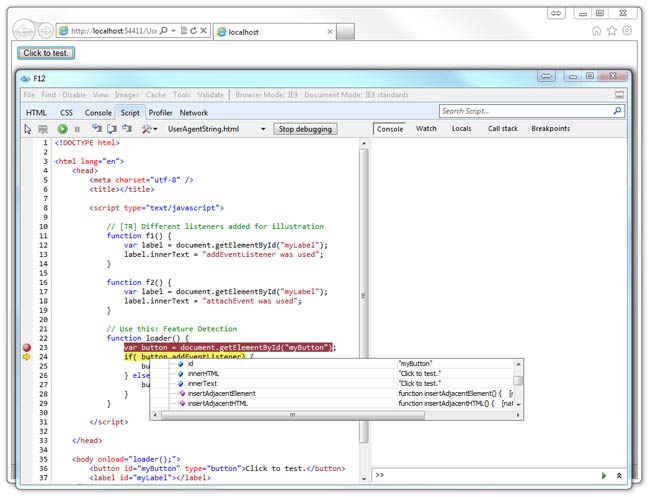This screenshot has width=650, height=497.
Task: Open the Breakpoints tab
Action: point(551,128)
